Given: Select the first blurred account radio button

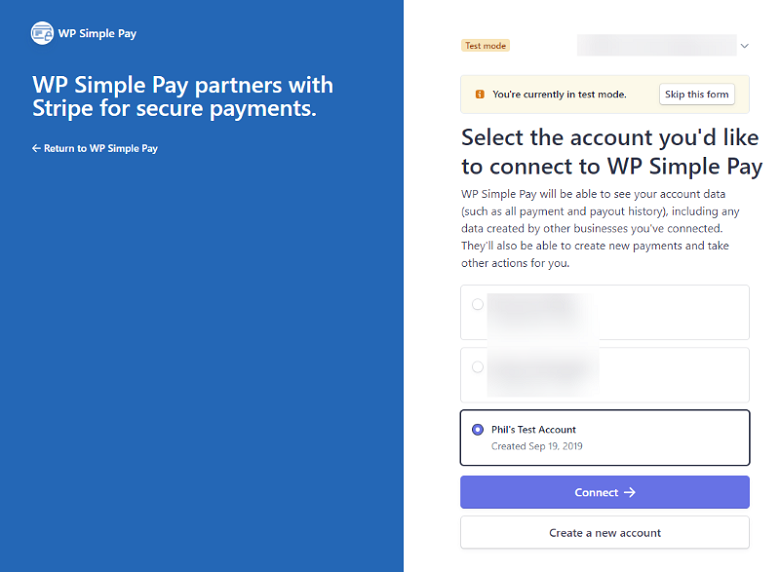Looking at the screenshot, I should point(478,304).
